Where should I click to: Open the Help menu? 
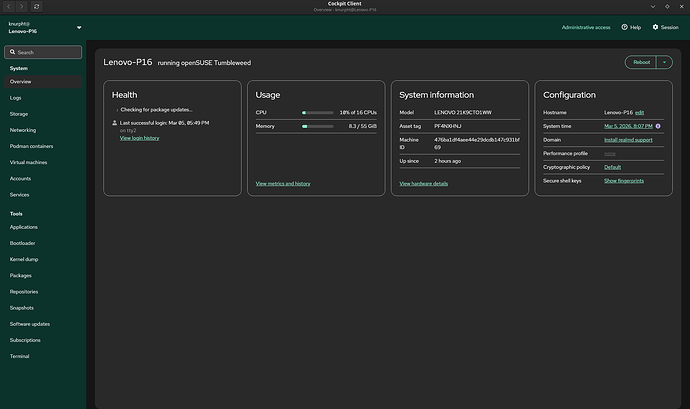(x=631, y=27)
